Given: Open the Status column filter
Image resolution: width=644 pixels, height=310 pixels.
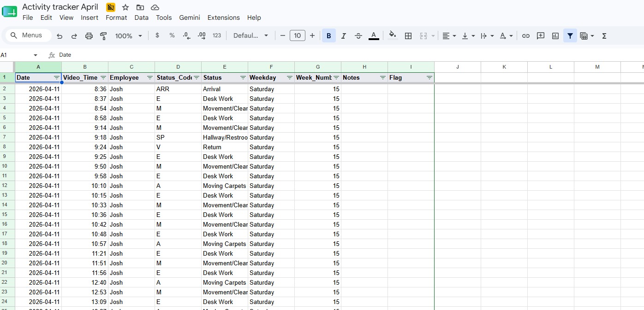Looking at the screenshot, I should (x=243, y=78).
